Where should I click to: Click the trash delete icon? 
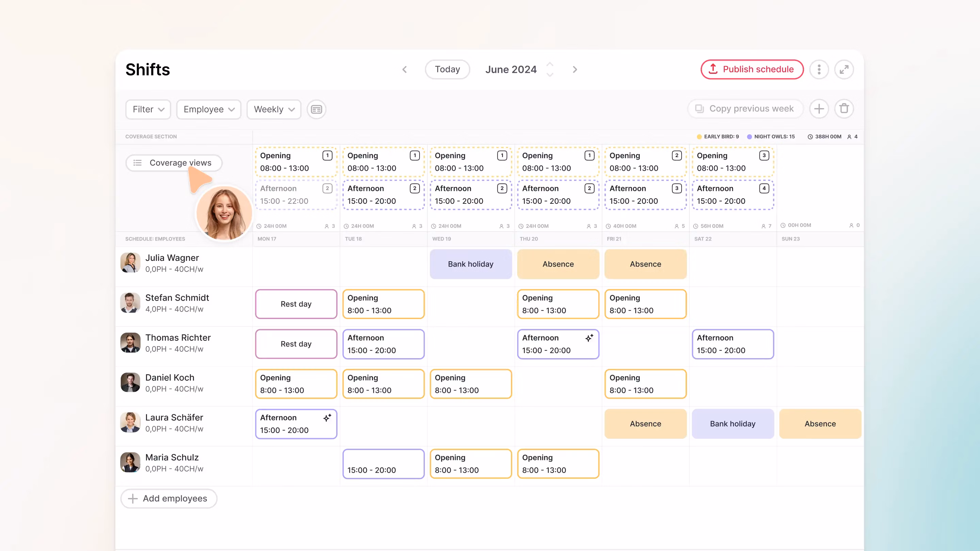pos(844,109)
